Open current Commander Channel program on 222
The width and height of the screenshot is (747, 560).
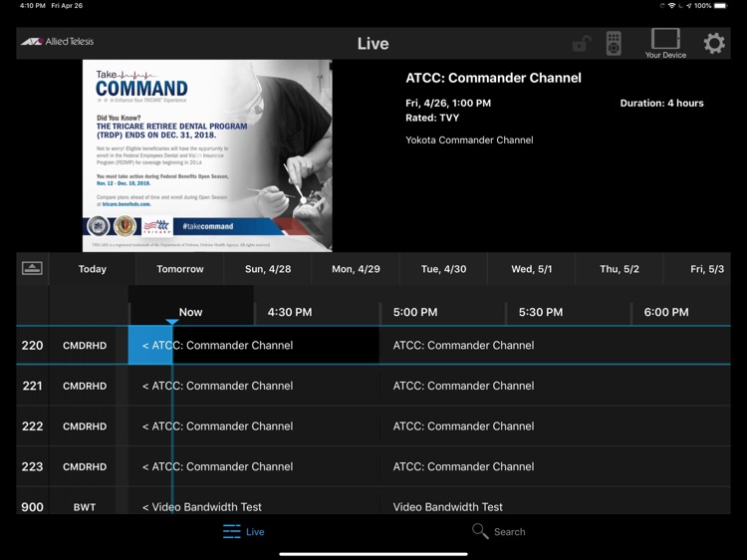pyautogui.click(x=253, y=426)
